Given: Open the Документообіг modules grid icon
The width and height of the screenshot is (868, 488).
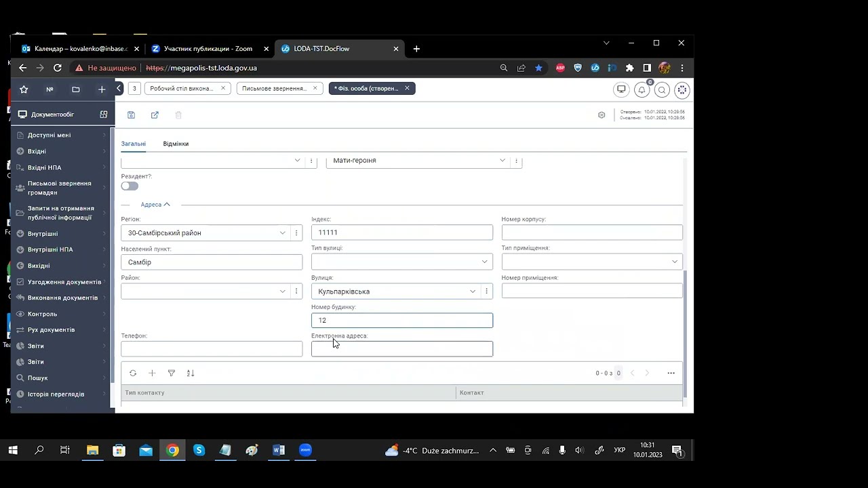Looking at the screenshot, I should (104, 115).
